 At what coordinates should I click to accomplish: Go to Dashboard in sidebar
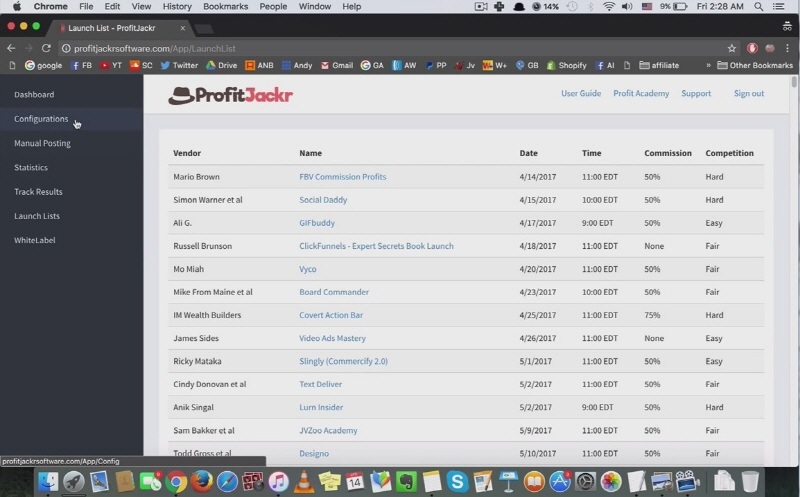(x=34, y=94)
